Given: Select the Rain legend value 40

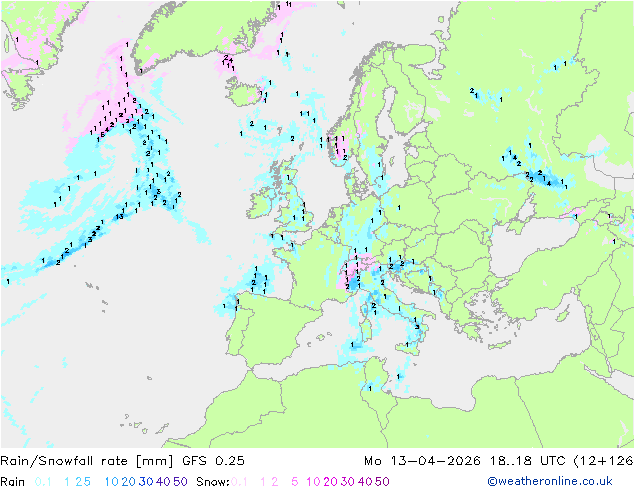Looking at the screenshot, I should tap(163, 482).
